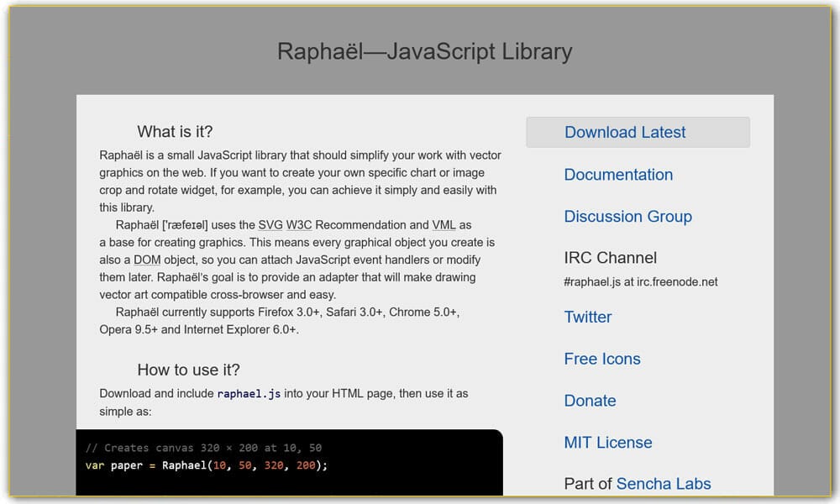Follow the Sencha Labs link
The height and width of the screenshot is (504, 840).
[663, 484]
